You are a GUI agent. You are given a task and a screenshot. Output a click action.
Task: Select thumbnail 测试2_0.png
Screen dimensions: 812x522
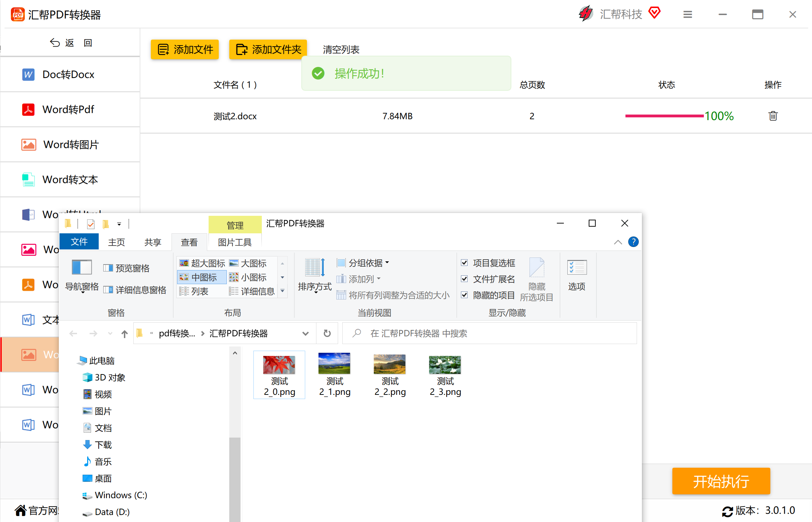279,375
